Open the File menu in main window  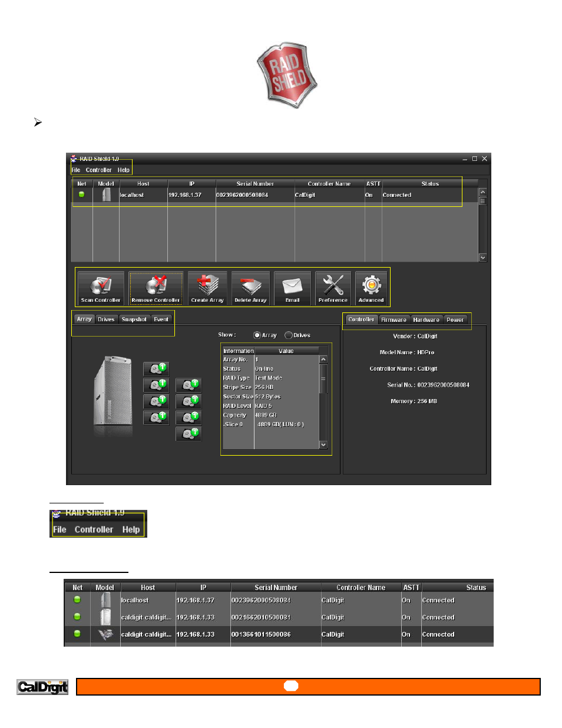[76, 170]
